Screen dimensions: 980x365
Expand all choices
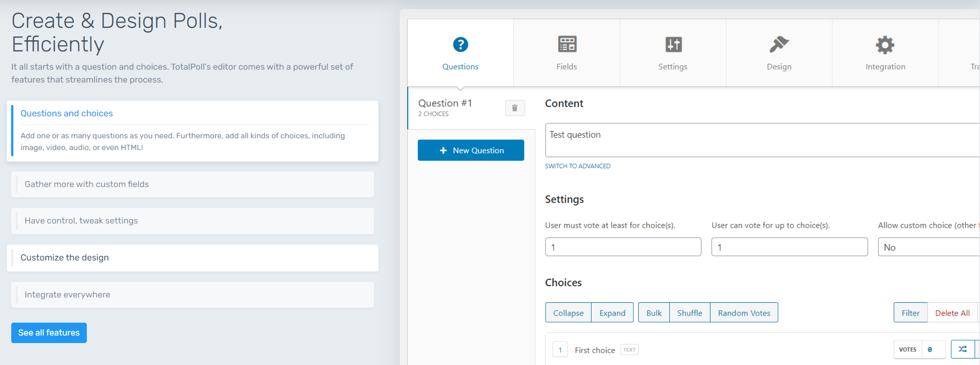pos(612,313)
